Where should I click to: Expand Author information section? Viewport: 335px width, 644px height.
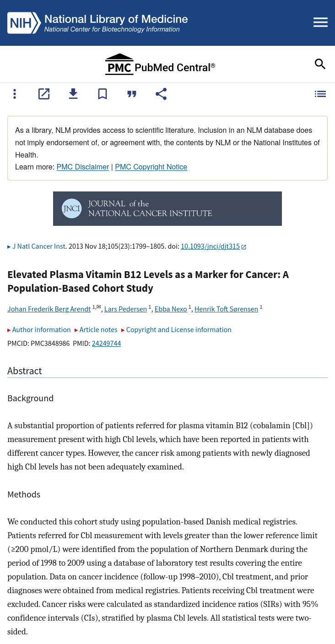point(39,330)
